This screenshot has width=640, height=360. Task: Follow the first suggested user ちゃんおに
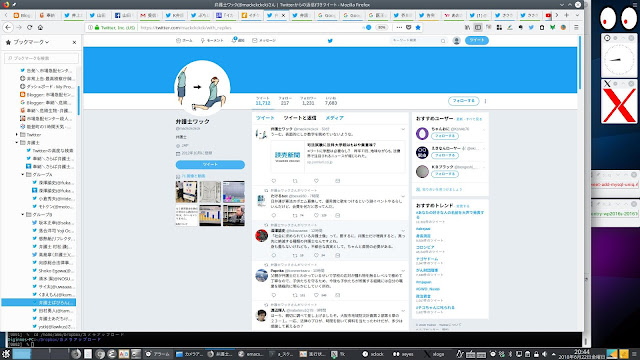[445, 136]
